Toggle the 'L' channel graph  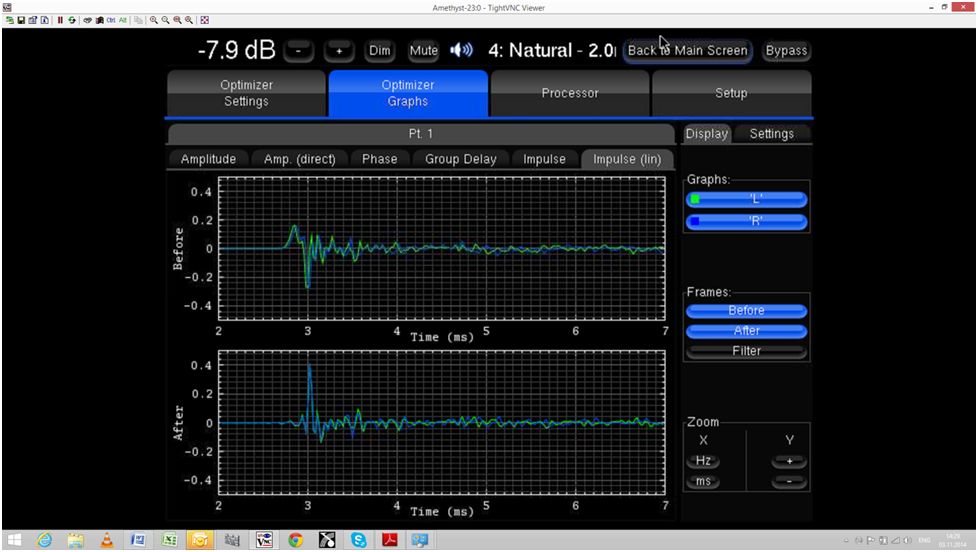coord(746,199)
